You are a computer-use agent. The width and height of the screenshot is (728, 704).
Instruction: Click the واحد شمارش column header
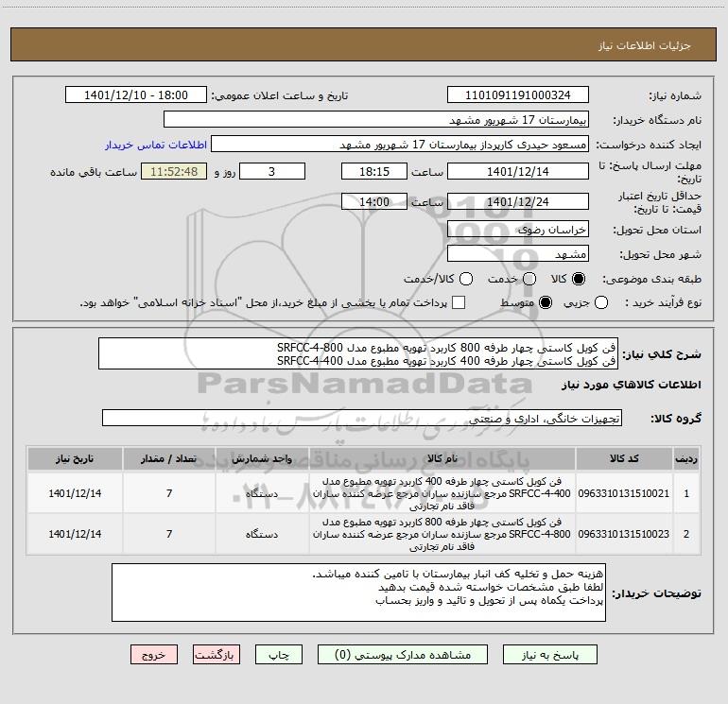[x=262, y=458]
